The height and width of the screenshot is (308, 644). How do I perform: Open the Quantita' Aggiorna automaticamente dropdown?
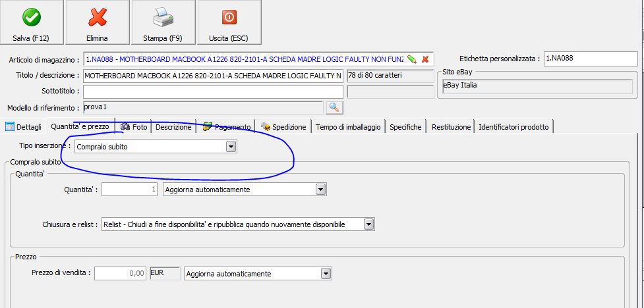(321, 190)
